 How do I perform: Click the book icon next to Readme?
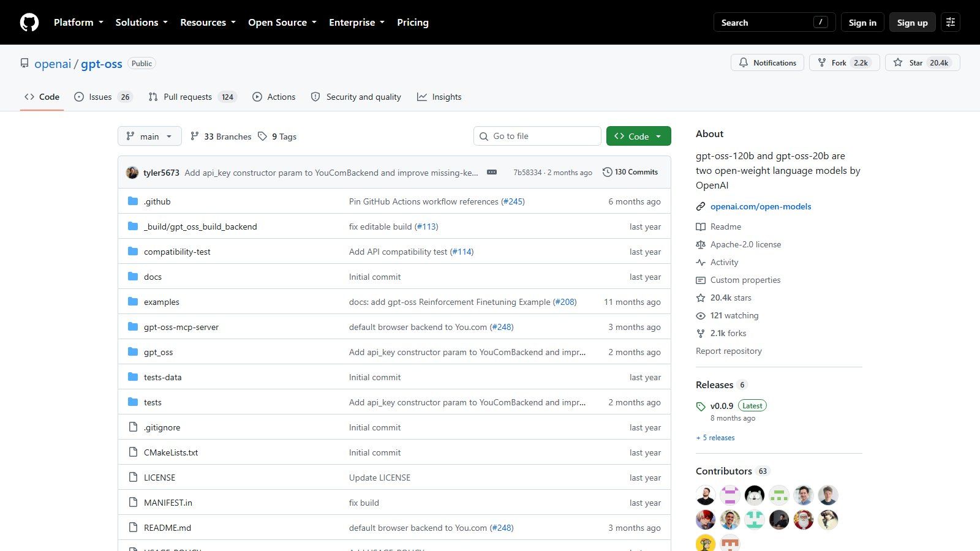click(x=701, y=227)
